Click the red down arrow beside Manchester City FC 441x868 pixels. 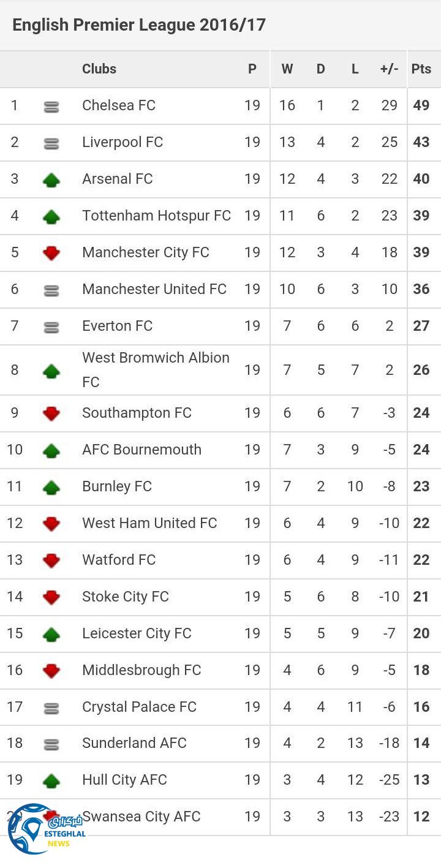(x=51, y=253)
